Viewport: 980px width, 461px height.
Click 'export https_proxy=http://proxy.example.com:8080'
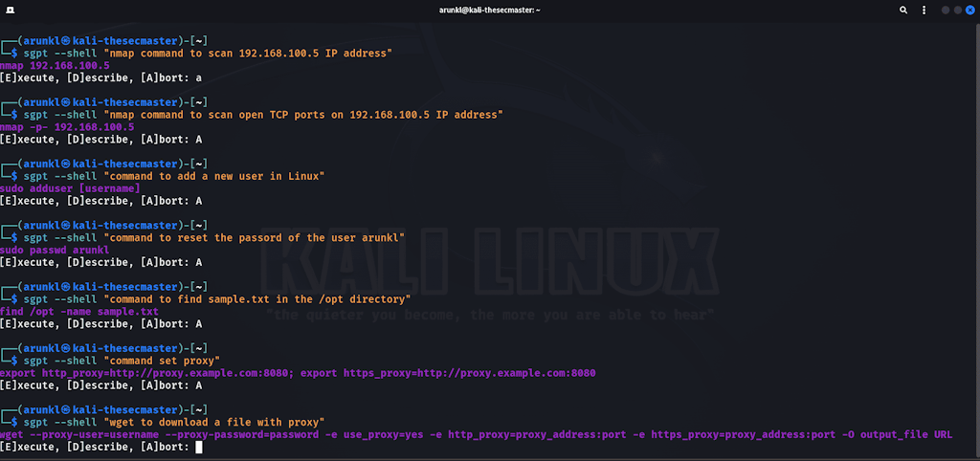[448, 373]
